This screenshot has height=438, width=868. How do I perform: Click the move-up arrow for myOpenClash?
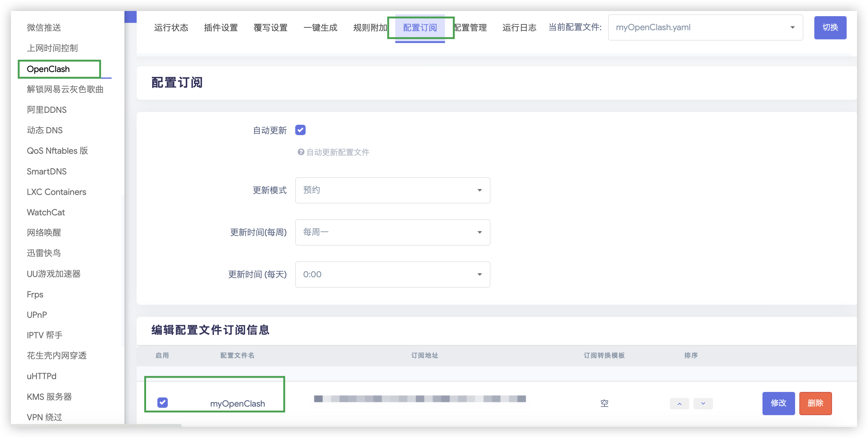coord(679,404)
